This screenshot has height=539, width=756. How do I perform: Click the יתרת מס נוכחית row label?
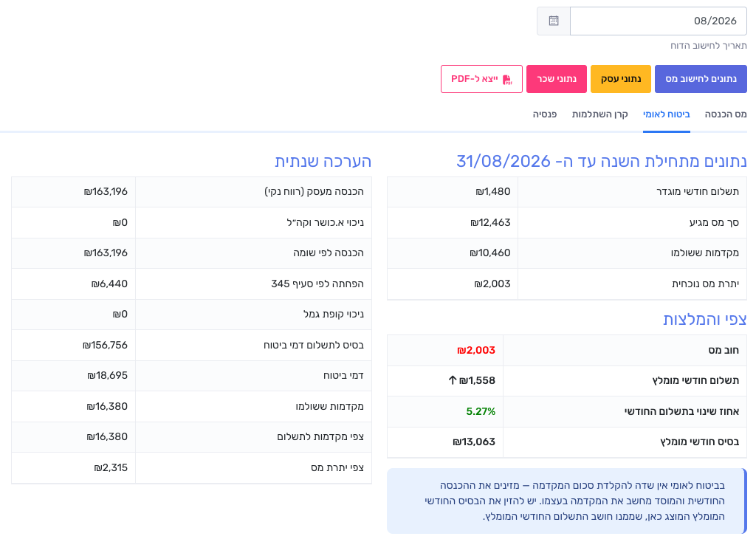click(705, 284)
